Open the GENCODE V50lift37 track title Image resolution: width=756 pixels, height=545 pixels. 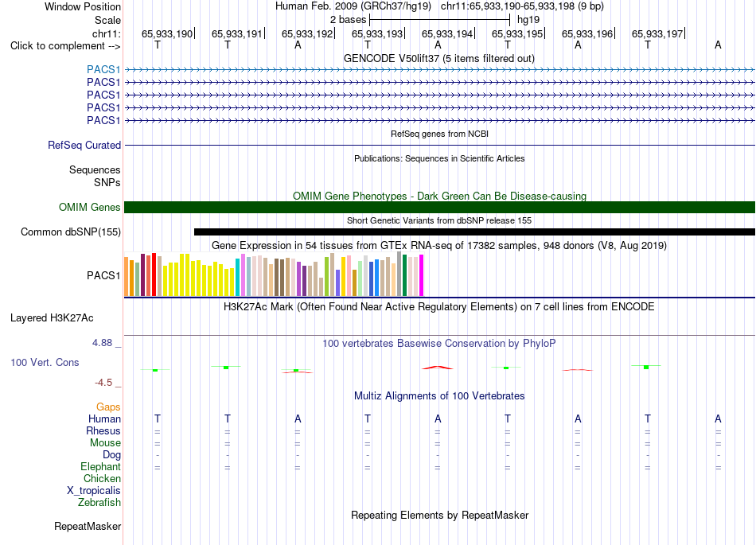pyautogui.click(x=439, y=59)
